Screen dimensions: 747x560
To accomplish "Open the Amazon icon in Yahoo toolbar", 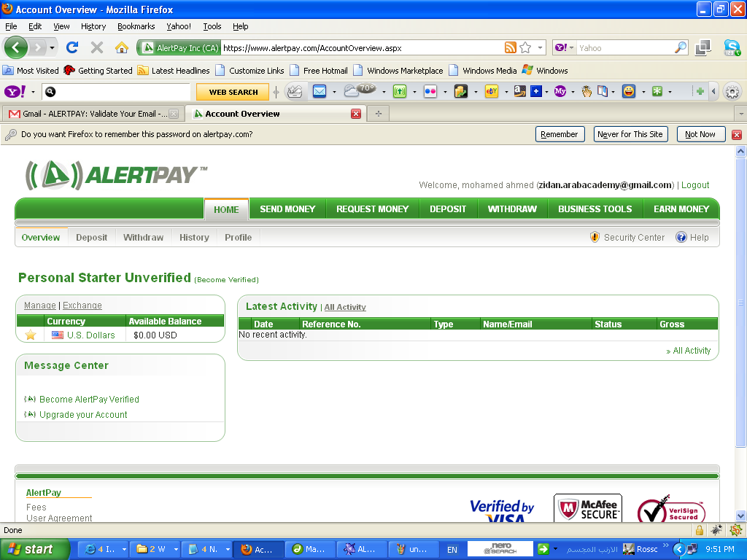I will coord(519,91).
